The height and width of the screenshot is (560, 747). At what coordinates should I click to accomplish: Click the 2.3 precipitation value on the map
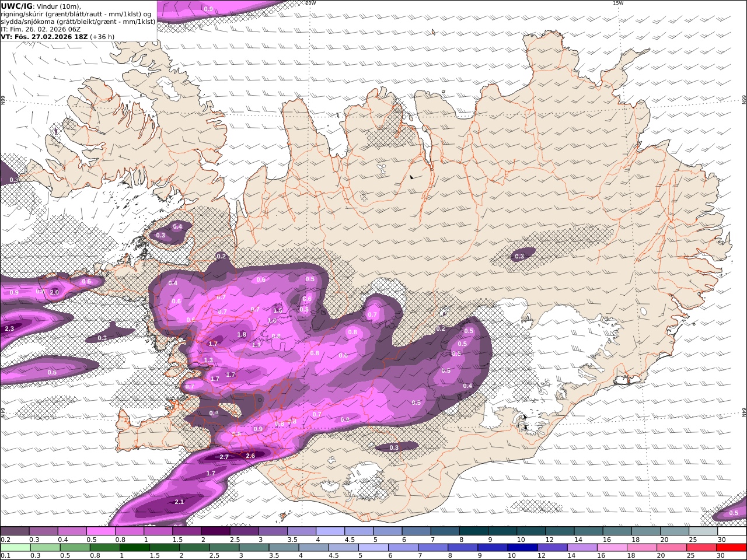click(x=9, y=329)
